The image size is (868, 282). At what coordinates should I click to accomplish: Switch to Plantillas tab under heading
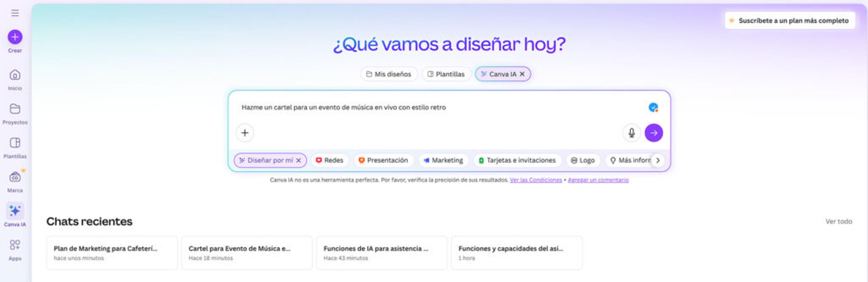[x=446, y=74]
